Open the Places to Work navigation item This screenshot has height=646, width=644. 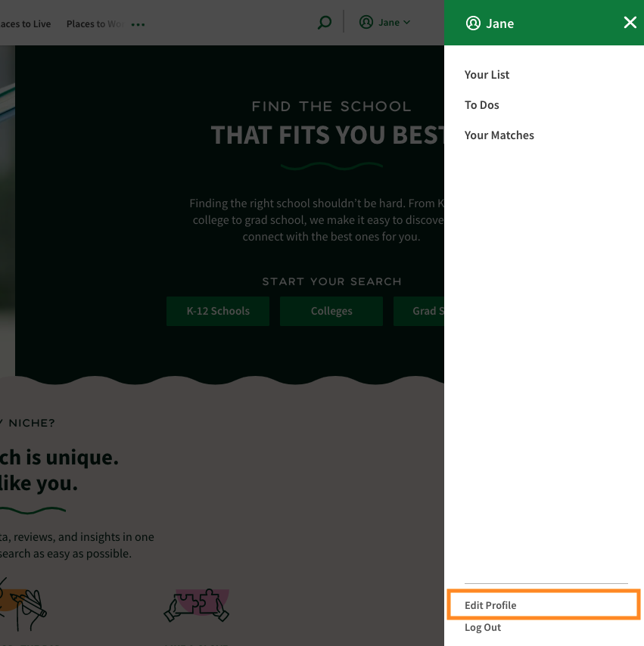tap(94, 24)
